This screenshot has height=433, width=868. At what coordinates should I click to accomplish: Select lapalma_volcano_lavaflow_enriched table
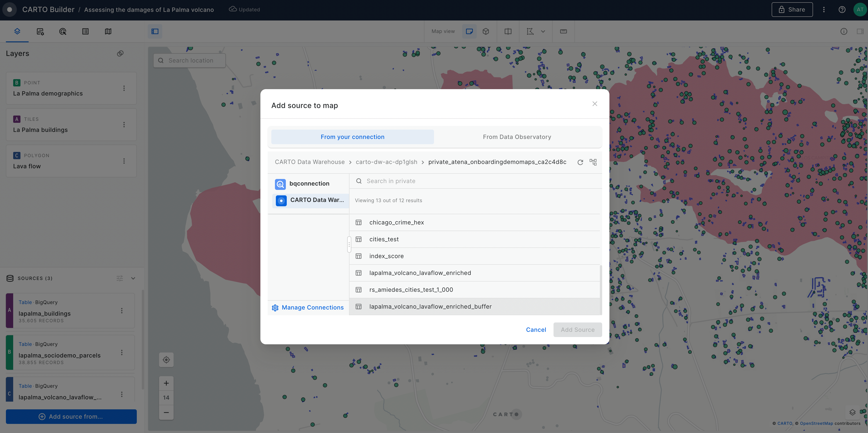(474, 273)
